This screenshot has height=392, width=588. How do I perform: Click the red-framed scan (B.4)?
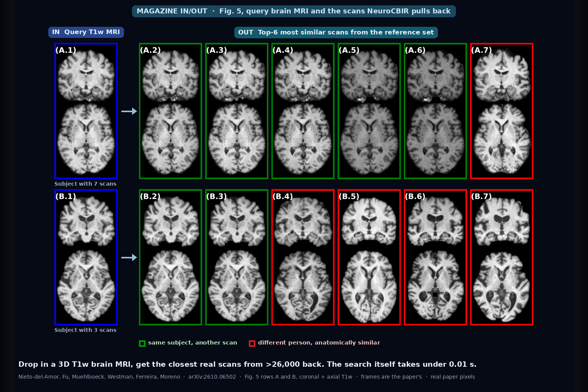click(x=303, y=257)
